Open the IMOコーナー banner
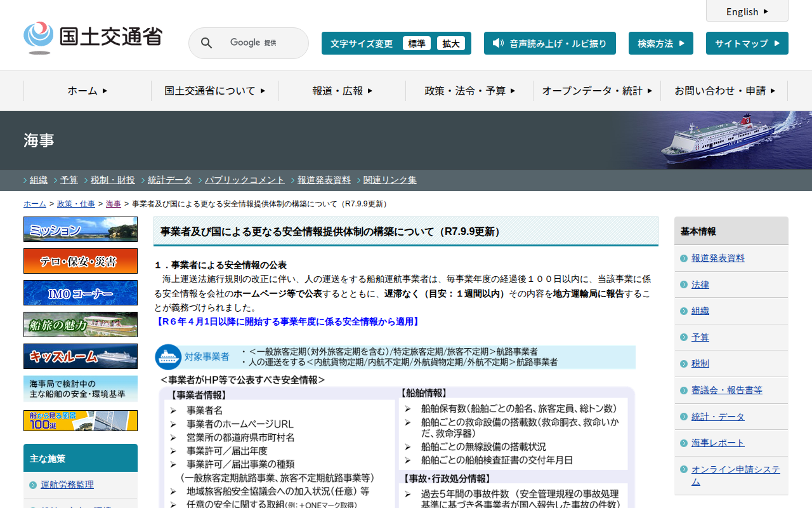Screen dimensions: 812x508 [x=81, y=293]
